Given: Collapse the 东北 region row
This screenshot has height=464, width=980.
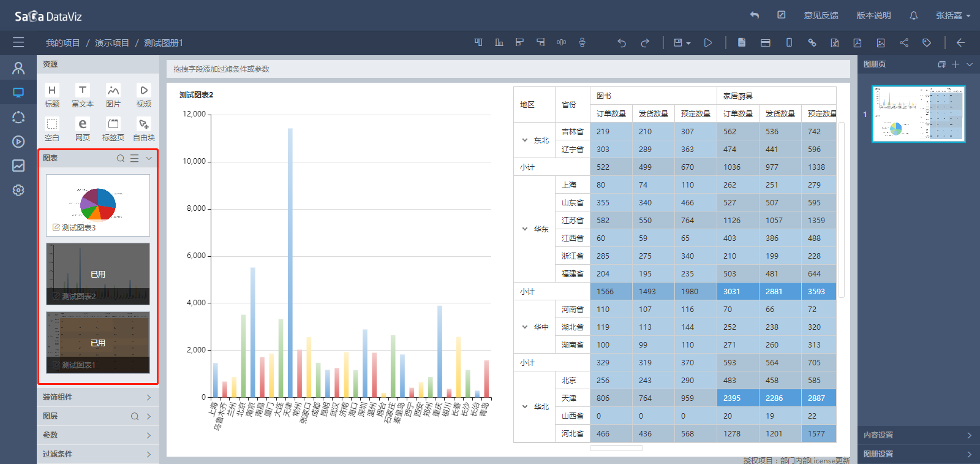Looking at the screenshot, I should [525, 140].
